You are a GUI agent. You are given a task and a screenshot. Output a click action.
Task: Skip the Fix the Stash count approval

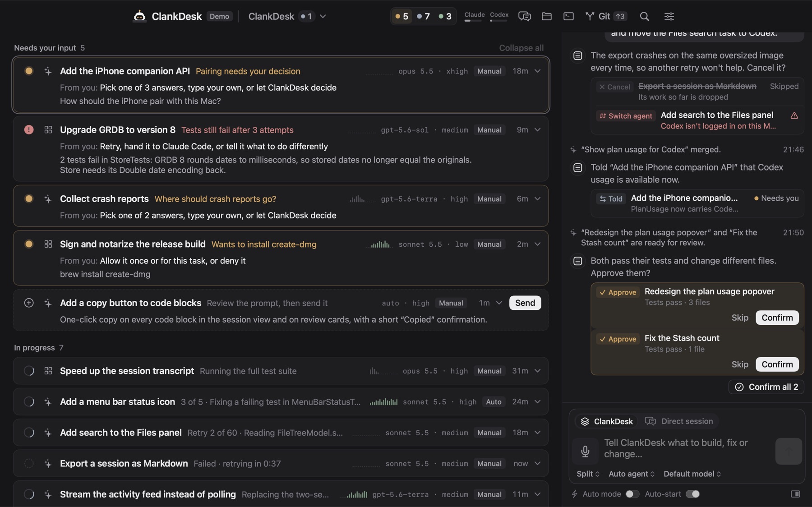pyautogui.click(x=740, y=364)
